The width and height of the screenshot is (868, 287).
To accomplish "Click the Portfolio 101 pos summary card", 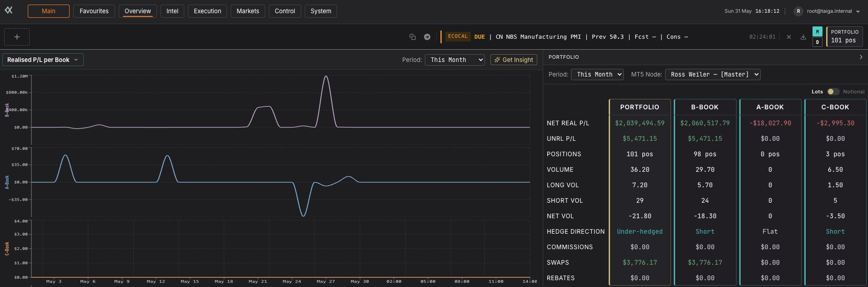I will pyautogui.click(x=844, y=36).
